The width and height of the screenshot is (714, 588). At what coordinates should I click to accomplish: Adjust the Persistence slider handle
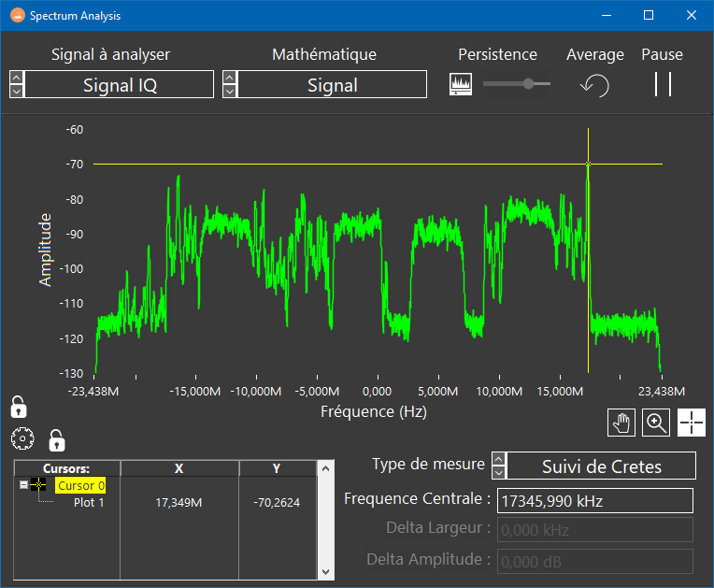(529, 84)
